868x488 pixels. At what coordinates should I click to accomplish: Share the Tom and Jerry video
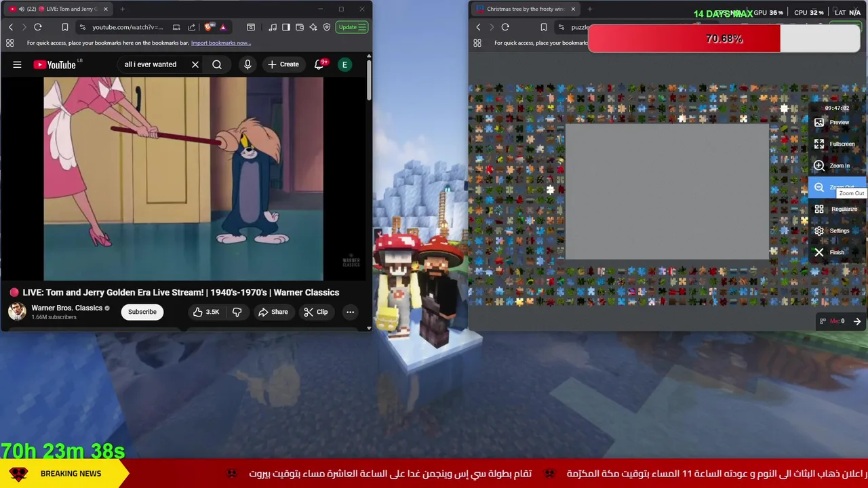point(273,312)
